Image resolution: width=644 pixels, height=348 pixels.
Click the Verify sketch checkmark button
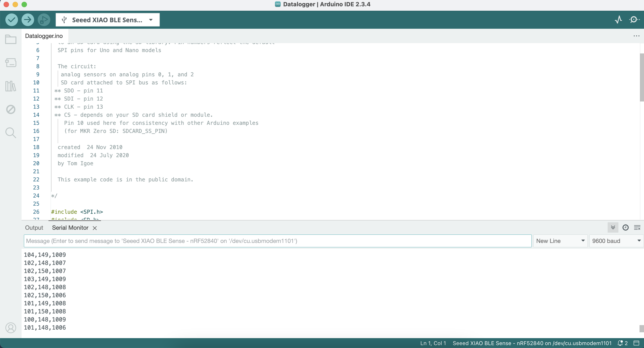tap(11, 20)
